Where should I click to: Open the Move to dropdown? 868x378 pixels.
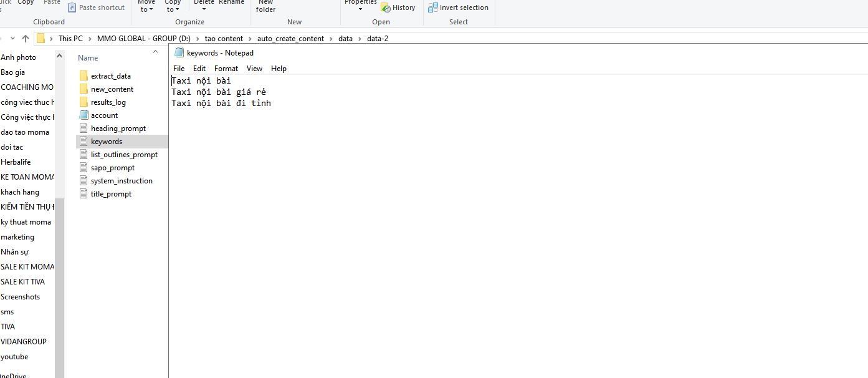click(146, 6)
